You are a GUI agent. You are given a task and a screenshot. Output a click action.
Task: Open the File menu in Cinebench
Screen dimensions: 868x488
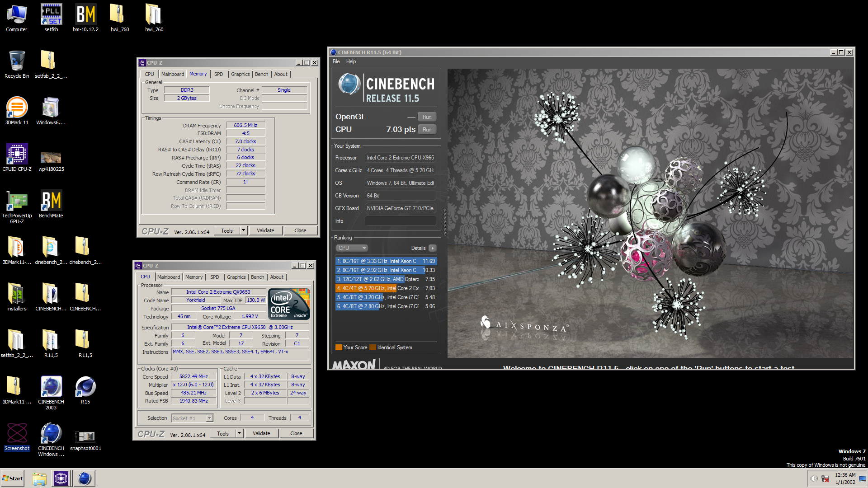click(x=336, y=61)
